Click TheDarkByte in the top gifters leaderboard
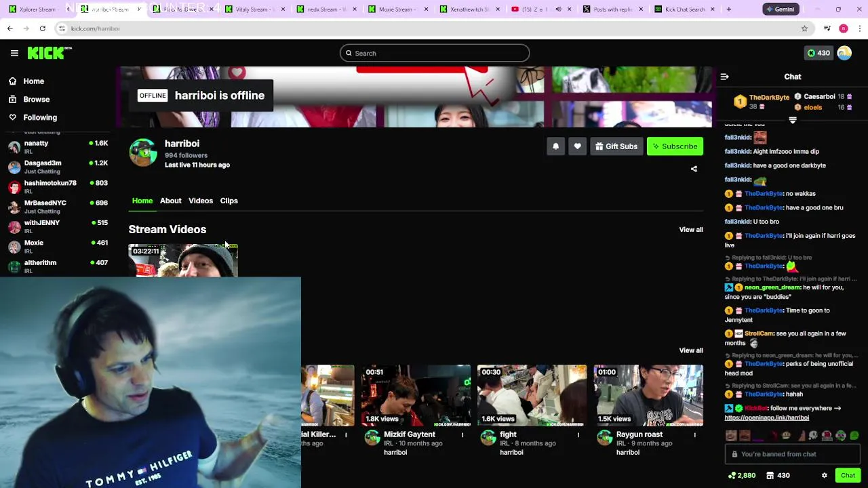 (x=769, y=98)
